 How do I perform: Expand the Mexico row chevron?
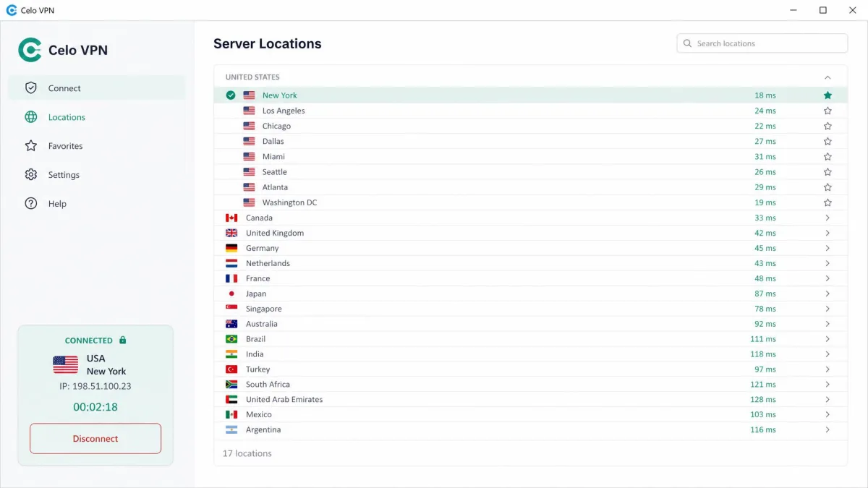[827, 414]
